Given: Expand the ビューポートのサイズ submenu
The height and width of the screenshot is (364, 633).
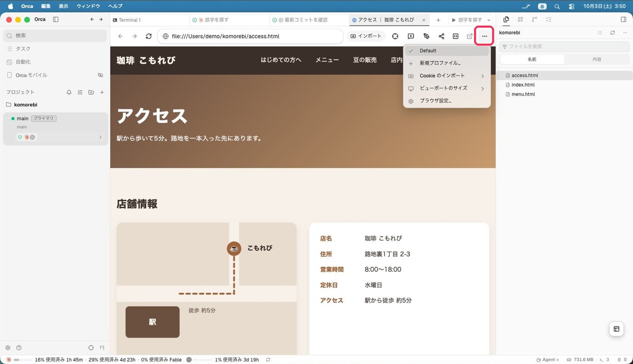Looking at the screenshot, I should tap(447, 88).
